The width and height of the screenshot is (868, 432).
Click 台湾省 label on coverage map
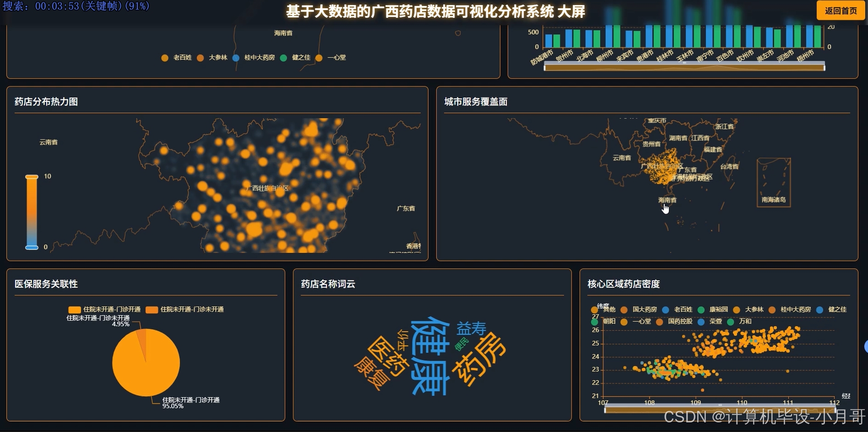(x=729, y=167)
